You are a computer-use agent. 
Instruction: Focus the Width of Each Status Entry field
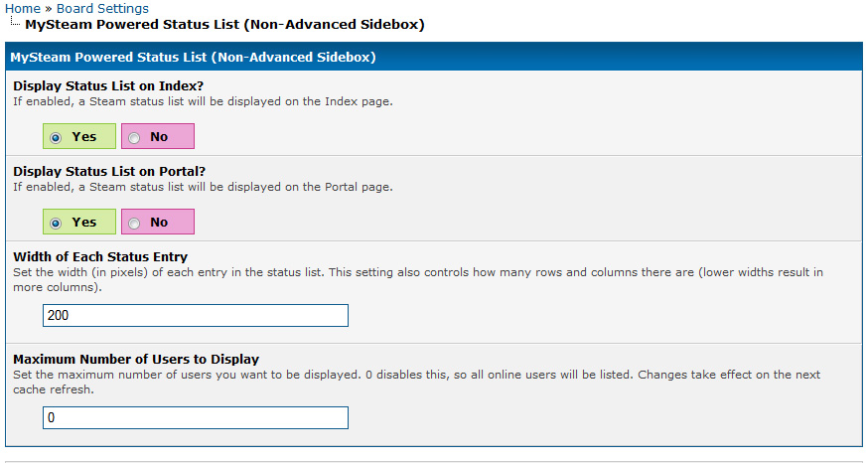click(x=196, y=315)
